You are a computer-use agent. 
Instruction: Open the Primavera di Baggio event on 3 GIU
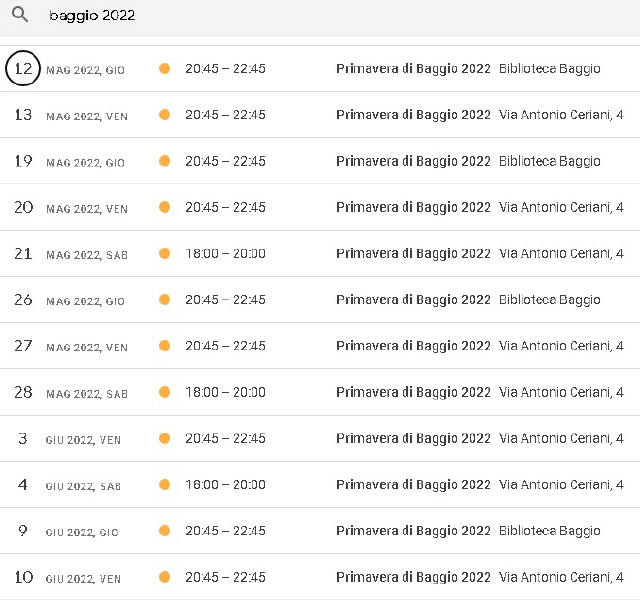413,439
